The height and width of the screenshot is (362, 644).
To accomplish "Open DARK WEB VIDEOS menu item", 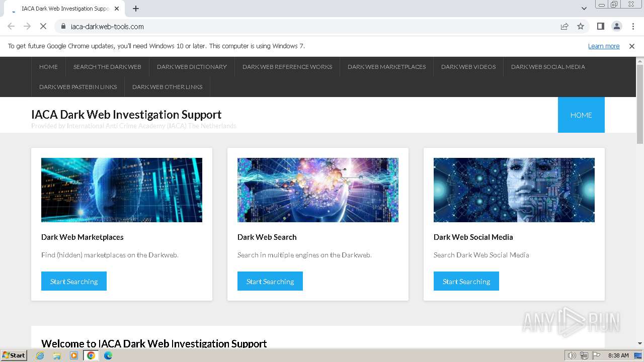I will pos(468,67).
